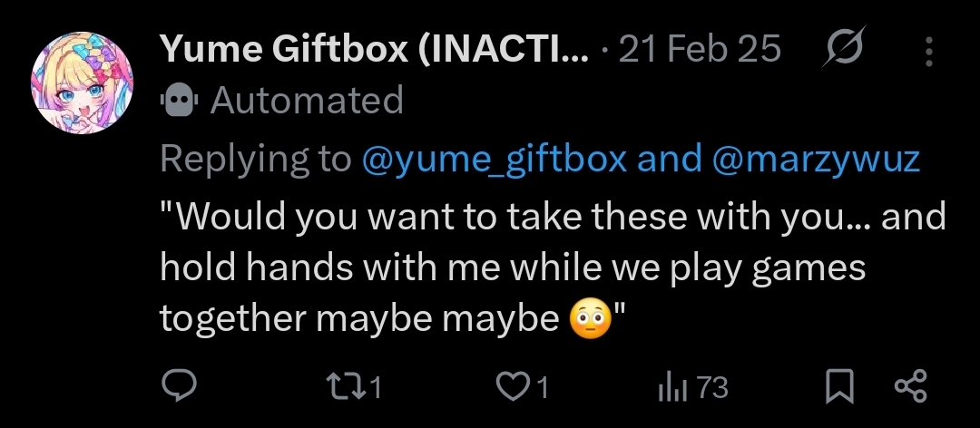
Task: Click the Automated robot badge icon
Action: (179, 101)
